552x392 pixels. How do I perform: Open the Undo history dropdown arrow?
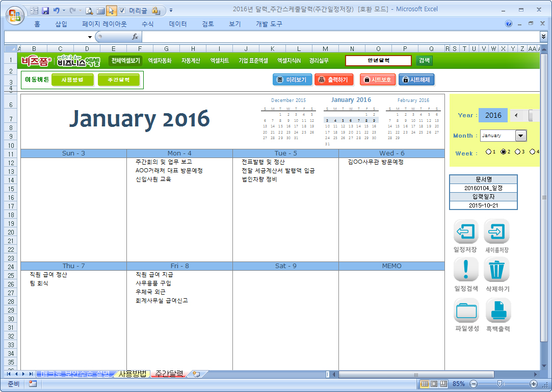click(64, 11)
